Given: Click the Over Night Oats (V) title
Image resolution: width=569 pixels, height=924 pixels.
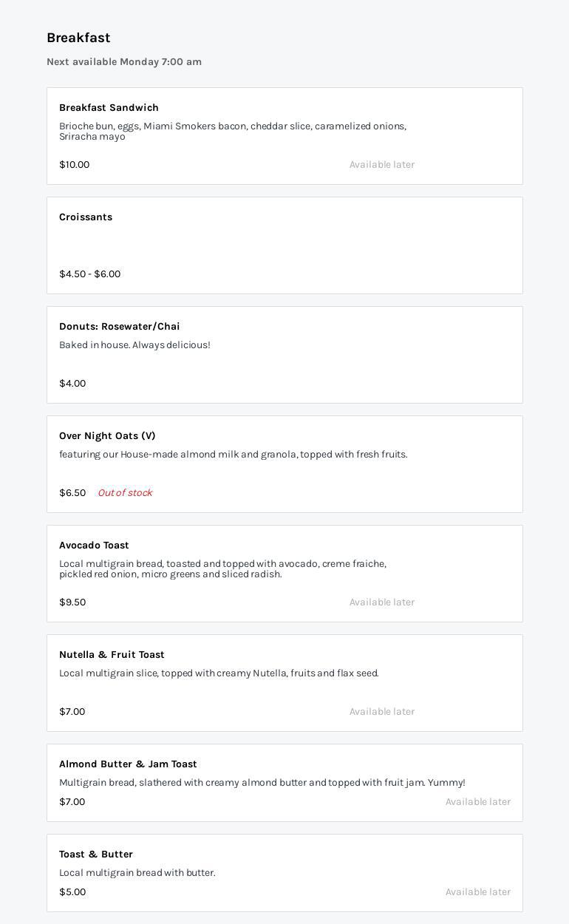Looking at the screenshot, I should (x=107, y=436).
